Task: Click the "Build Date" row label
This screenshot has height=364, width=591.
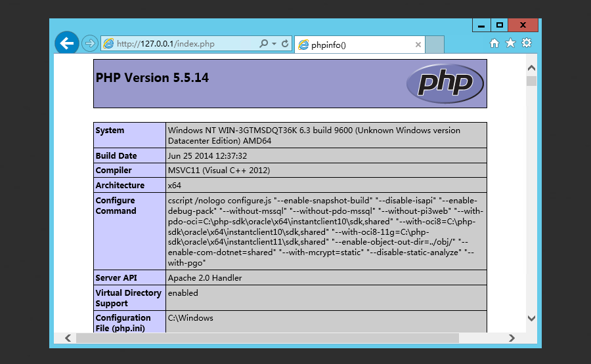Action: pyautogui.click(x=116, y=156)
